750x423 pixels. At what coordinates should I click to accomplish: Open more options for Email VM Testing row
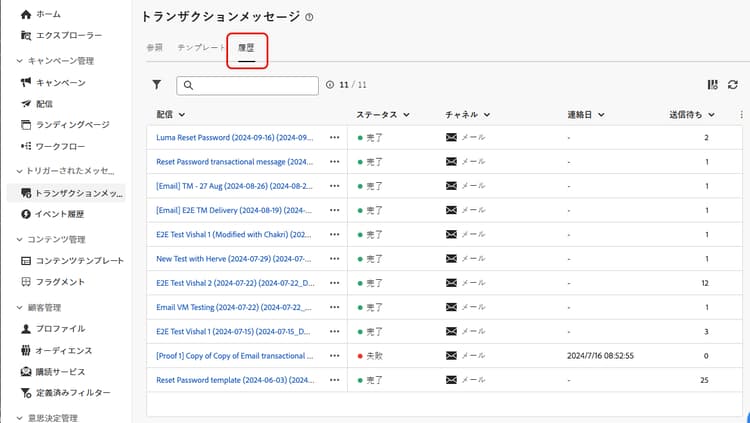point(334,307)
